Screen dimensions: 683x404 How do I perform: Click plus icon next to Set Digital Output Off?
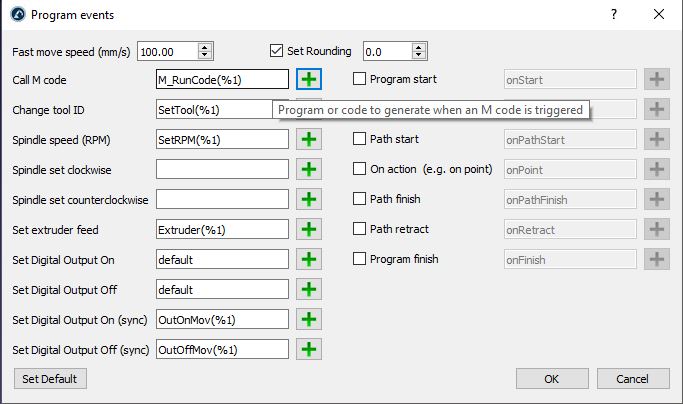click(x=310, y=289)
